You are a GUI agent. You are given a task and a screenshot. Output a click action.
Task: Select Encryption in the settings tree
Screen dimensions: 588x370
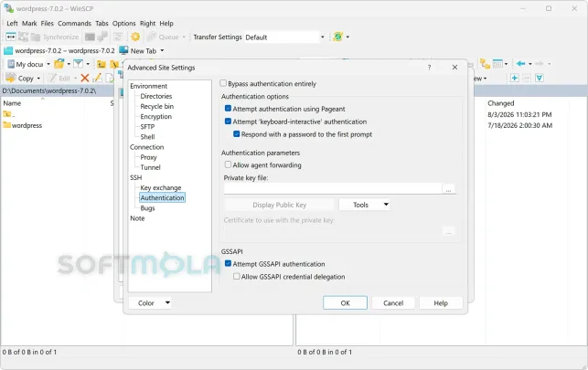pos(156,116)
